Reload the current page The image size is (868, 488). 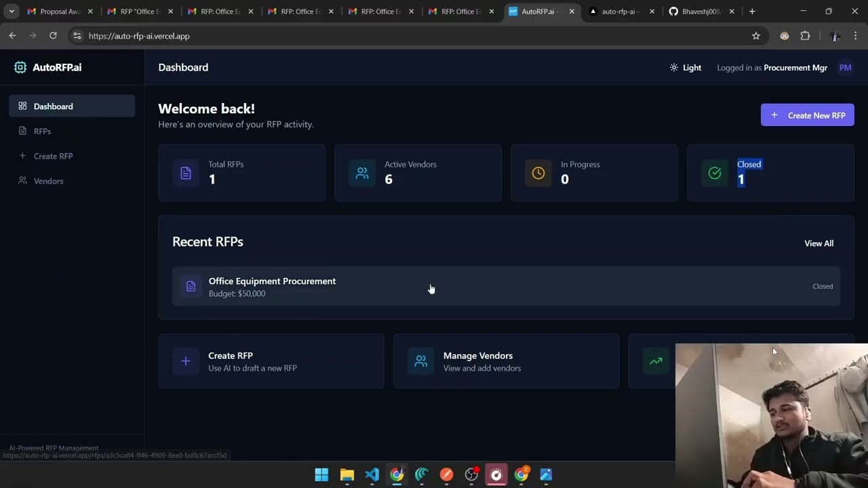(x=53, y=36)
